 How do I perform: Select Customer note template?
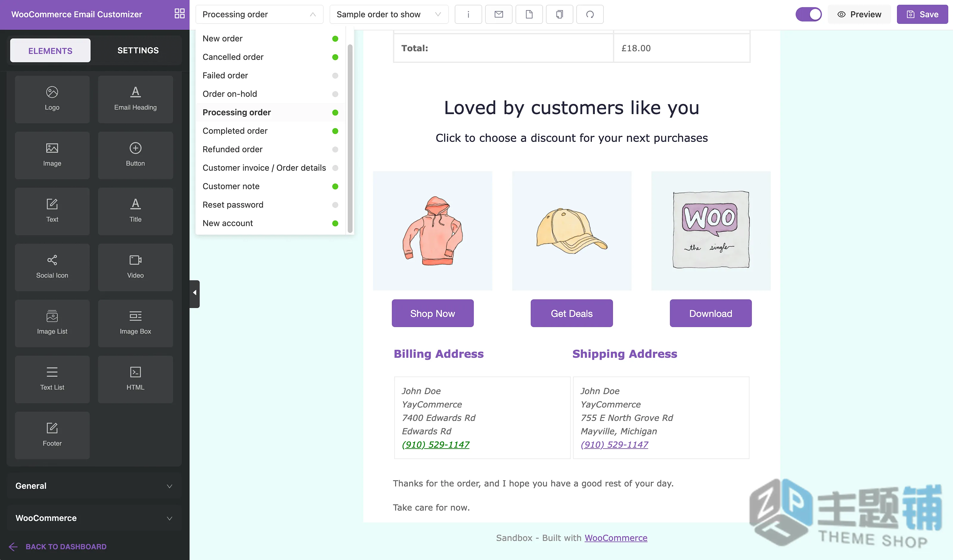270,186
